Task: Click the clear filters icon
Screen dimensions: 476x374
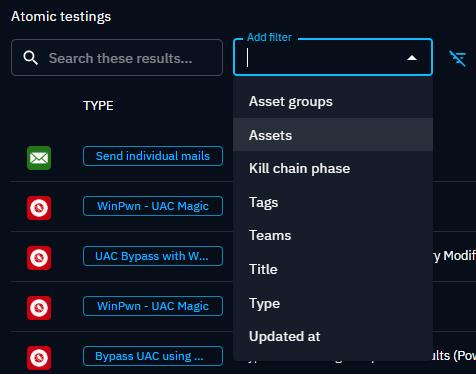Action: click(x=458, y=58)
